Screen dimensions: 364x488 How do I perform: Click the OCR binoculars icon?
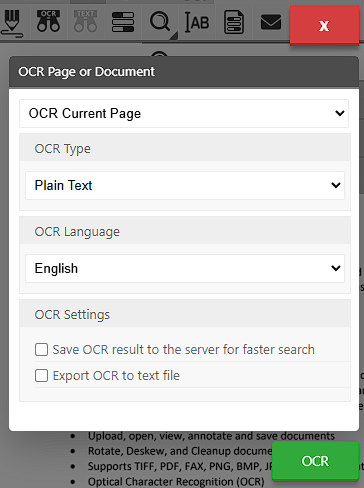[x=49, y=21]
